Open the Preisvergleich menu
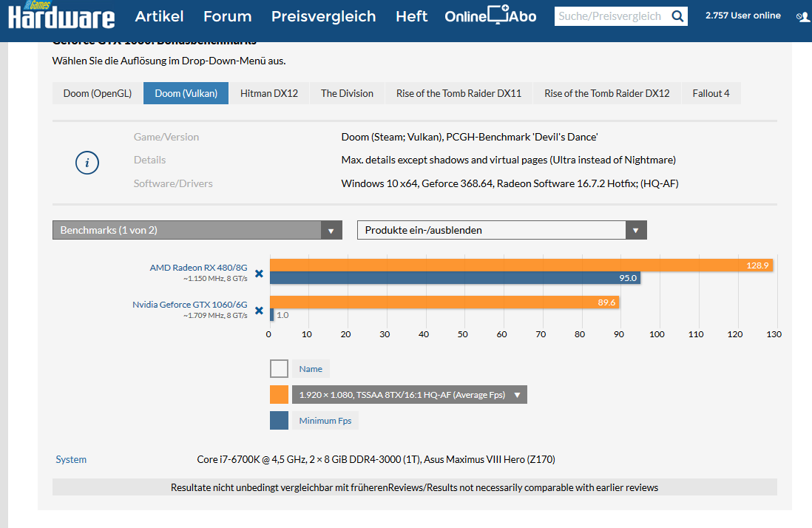The height and width of the screenshot is (528, 812). coord(324,16)
